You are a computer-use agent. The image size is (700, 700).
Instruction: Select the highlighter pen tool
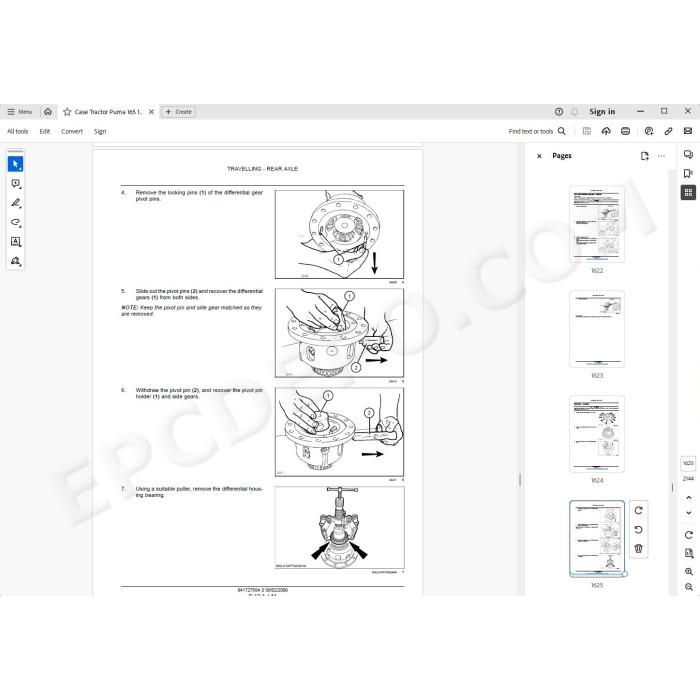tap(16, 203)
